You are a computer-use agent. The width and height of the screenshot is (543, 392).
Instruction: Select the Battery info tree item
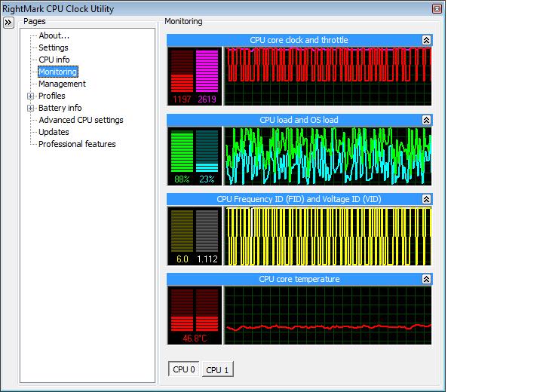pyautogui.click(x=60, y=108)
